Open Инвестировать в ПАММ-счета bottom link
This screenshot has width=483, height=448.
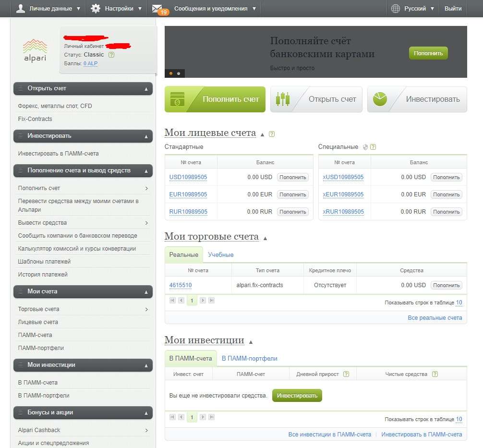[422, 435]
